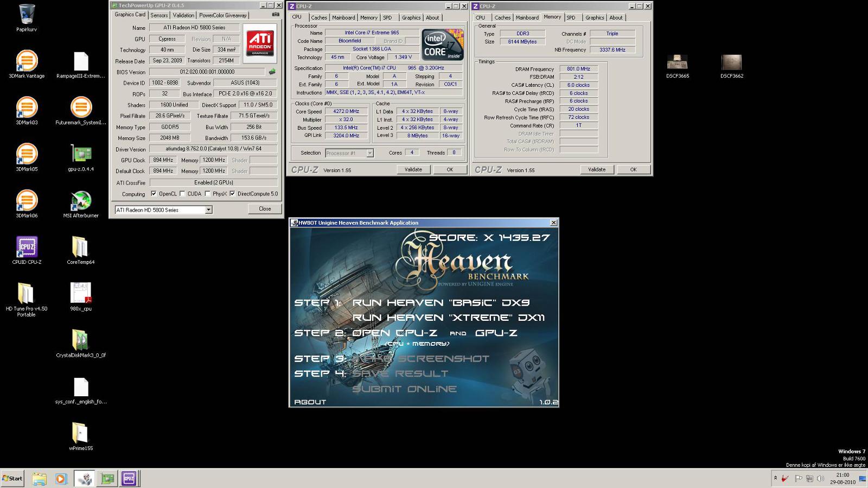Open the Caches tab in left CPU-Z window
Viewport: 868px width, 488px height.
(x=319, y=17)
